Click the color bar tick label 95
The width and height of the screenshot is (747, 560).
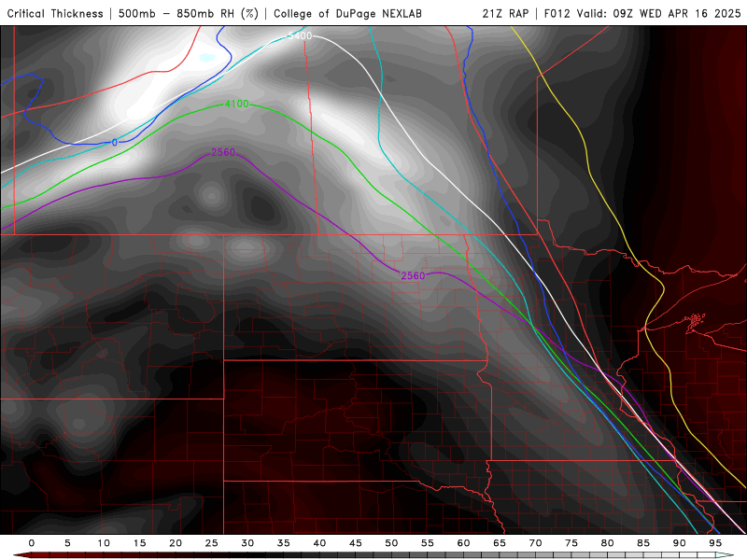[x=715, y=543]
